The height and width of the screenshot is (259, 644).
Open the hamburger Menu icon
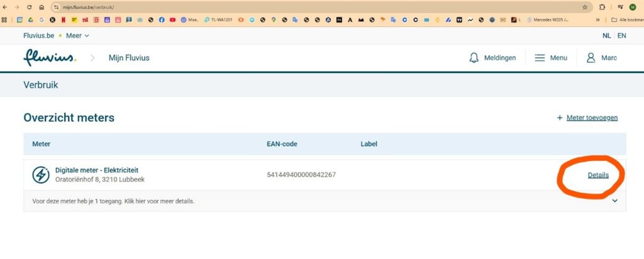tap(540, 58)
